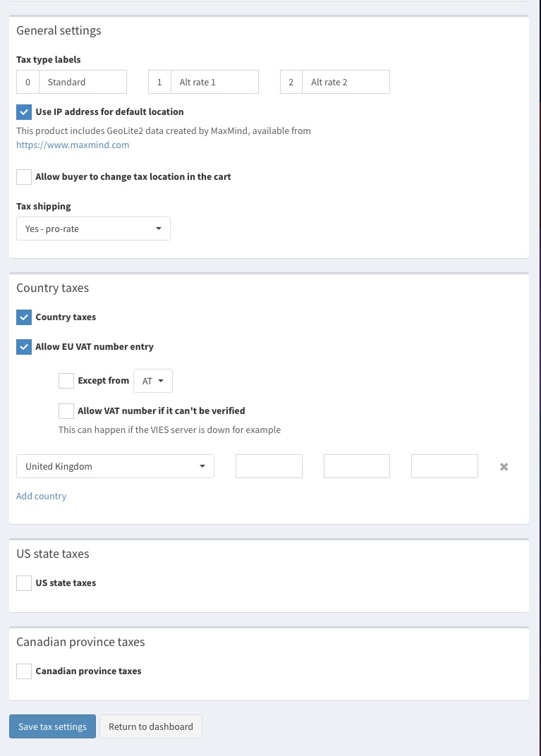Viewport: 541px width, 756px height.
Task: Remove the United Kingdom country row
Action: click(x=504, y=467)
